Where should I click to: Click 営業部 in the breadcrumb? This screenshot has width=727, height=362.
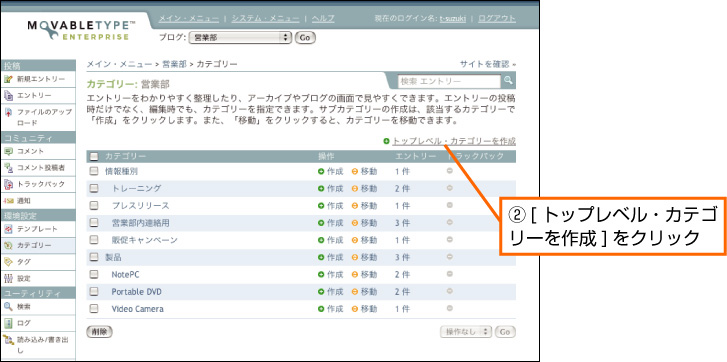click(x=174, y=64)
